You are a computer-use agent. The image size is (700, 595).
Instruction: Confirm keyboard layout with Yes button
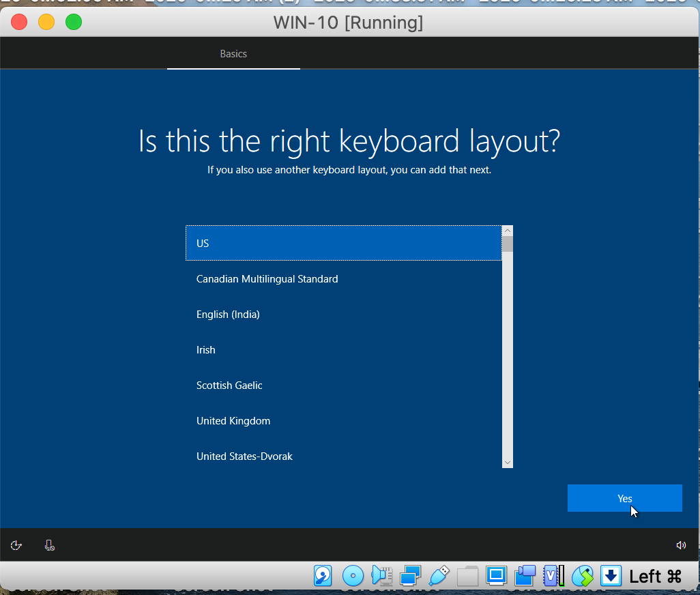click(624, 498)
